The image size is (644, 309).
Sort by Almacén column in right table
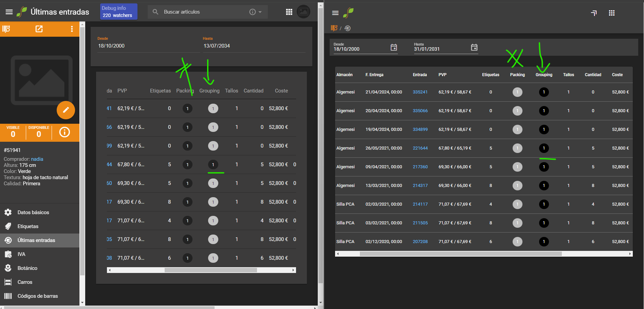(x=344, y=75)
